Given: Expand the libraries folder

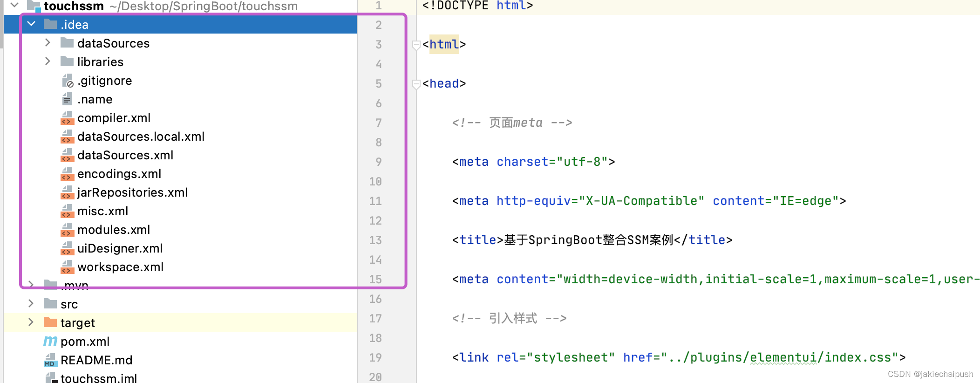Looking at the screenshot, I should coord(48,61).
